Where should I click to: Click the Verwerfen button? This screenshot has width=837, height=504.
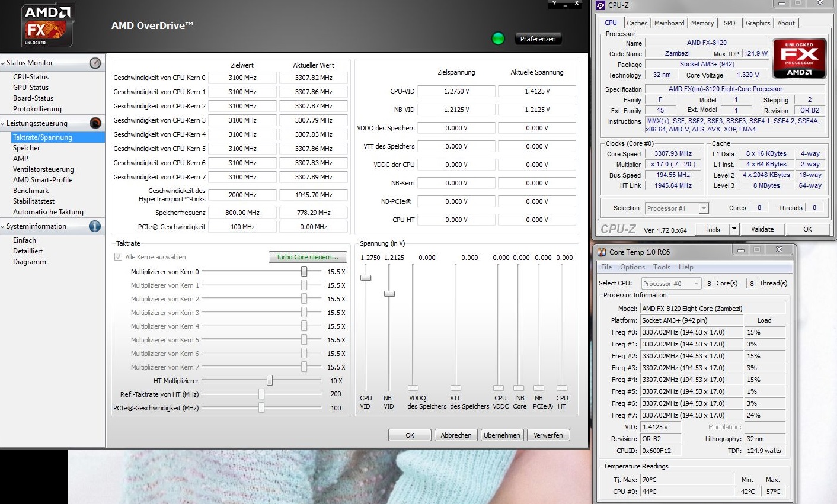(x=548, y=435)
